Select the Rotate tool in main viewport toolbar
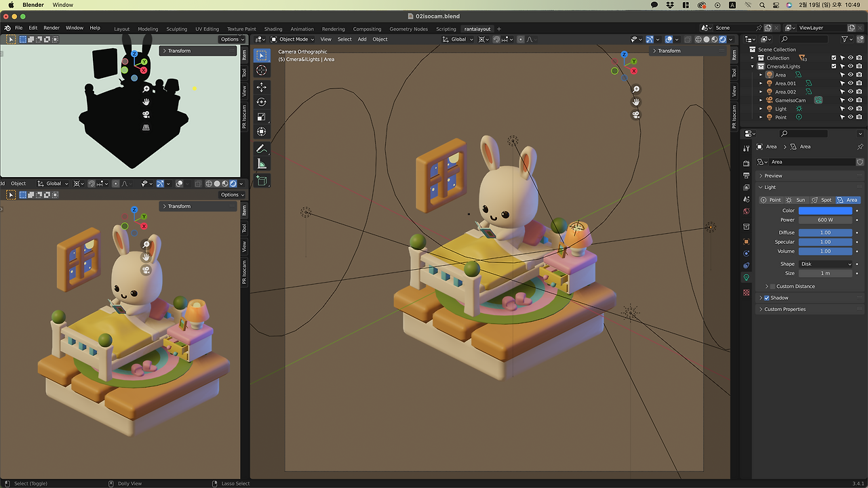This screenshot has width=868, height=488. coord(262,102)
